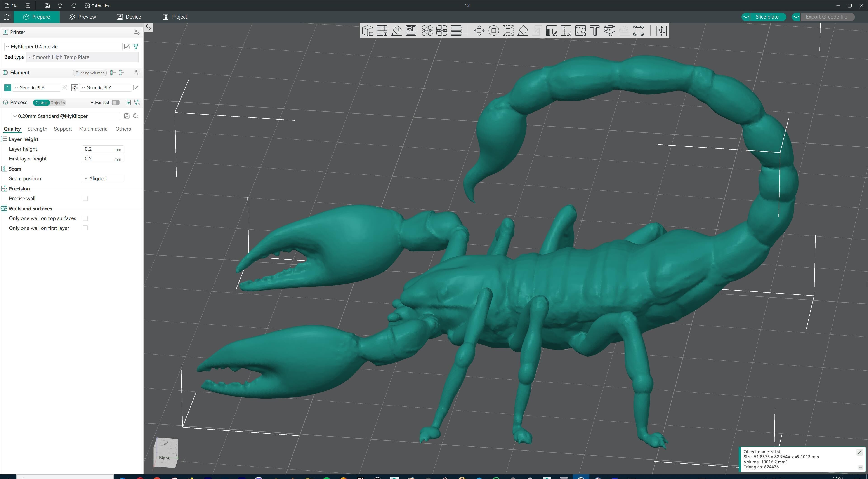Save the process preset disk icon
Viewport: 868px width, 479px height.
pos(127,116)
